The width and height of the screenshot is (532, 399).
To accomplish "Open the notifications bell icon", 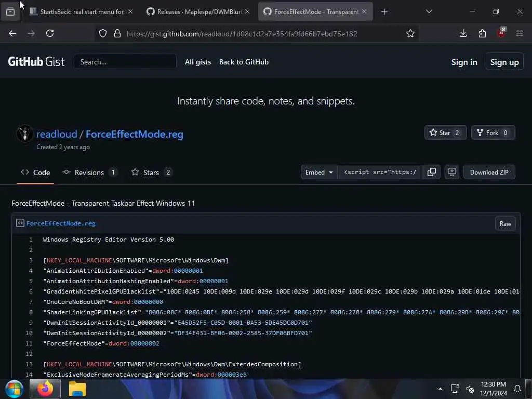I will click(x=517, y=389).
